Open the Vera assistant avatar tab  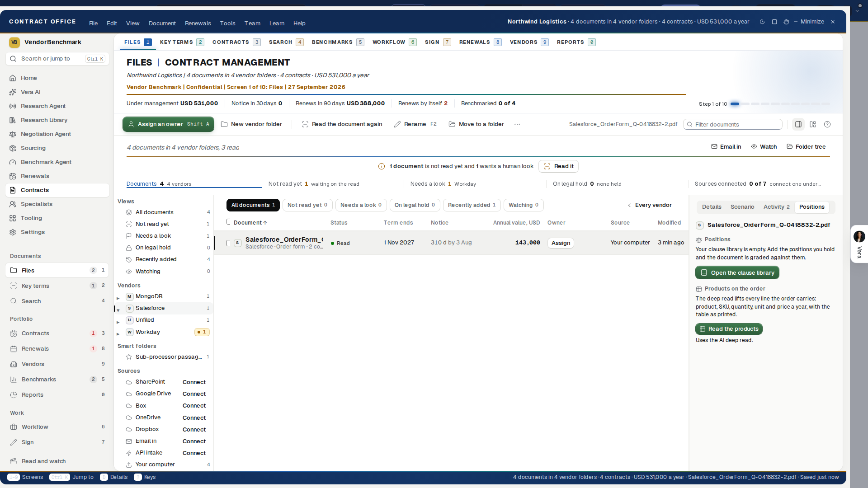coord(859,244)
